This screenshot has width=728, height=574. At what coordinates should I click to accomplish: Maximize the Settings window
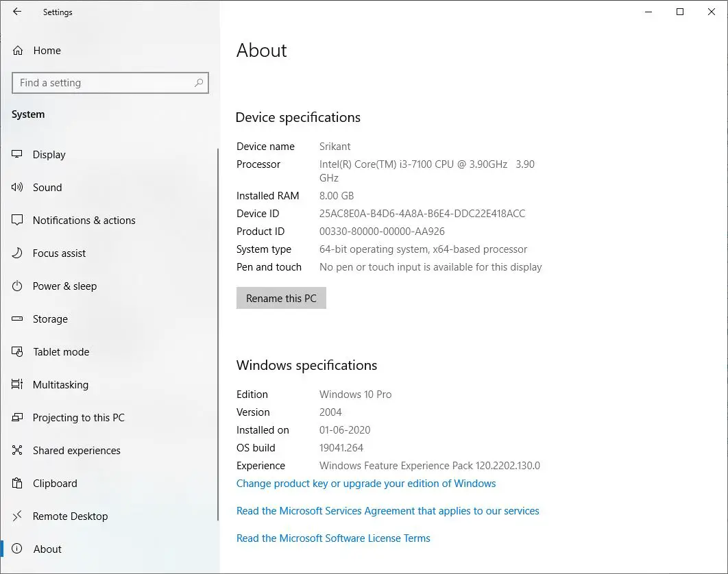pyautogui.click(x=680, y=12)
